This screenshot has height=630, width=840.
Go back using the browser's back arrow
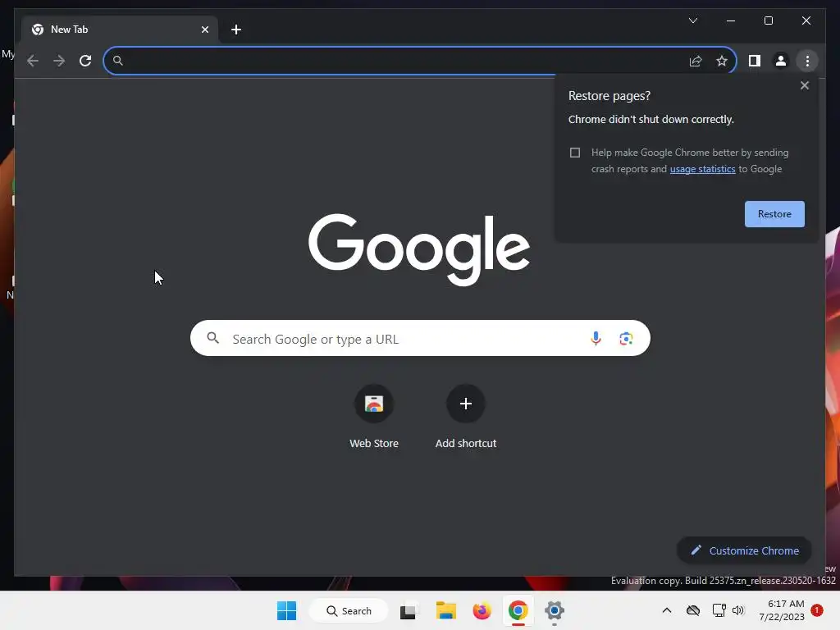pyautogui.click(x=33, y=61)
